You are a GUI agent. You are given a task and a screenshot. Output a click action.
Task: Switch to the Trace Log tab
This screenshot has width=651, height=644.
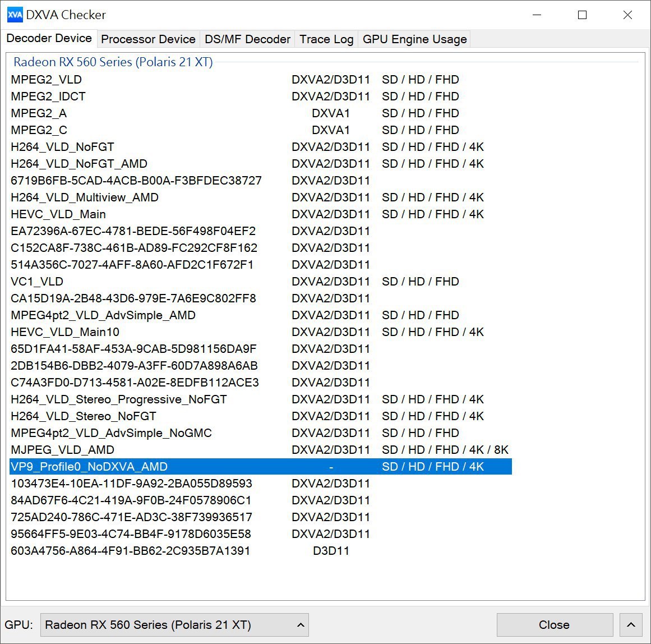tap(326, 39)
